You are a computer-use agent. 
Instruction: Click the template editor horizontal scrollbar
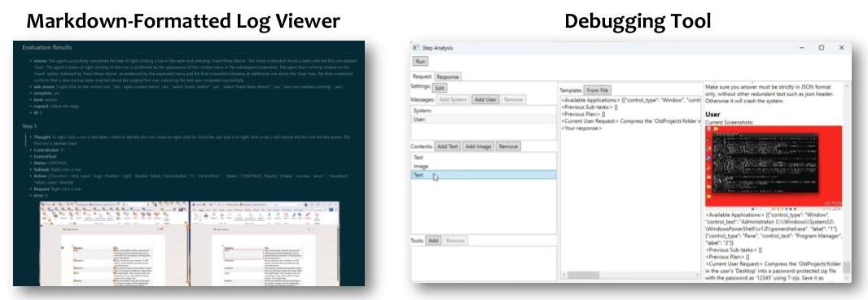click(x=631, y=275)
